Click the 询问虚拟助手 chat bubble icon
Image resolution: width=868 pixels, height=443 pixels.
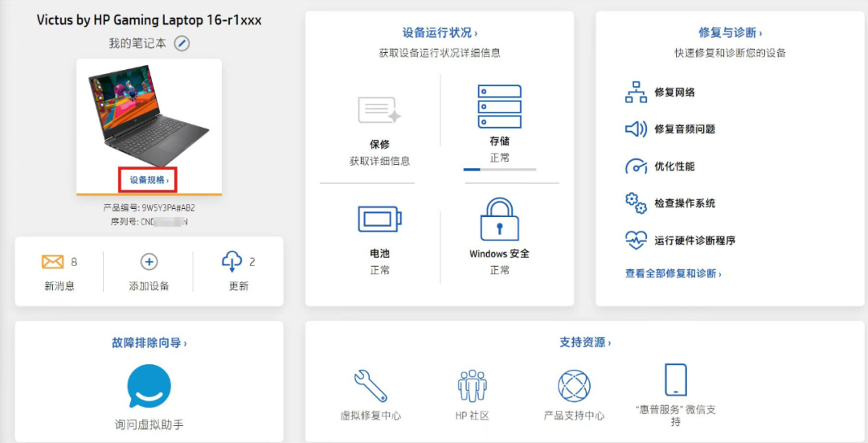pos(149,387)
